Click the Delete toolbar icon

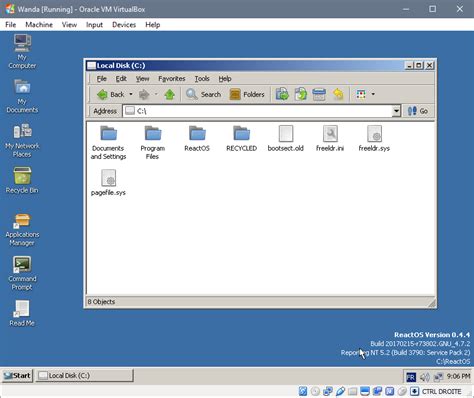pyautogui.click(x=319, y=94)
